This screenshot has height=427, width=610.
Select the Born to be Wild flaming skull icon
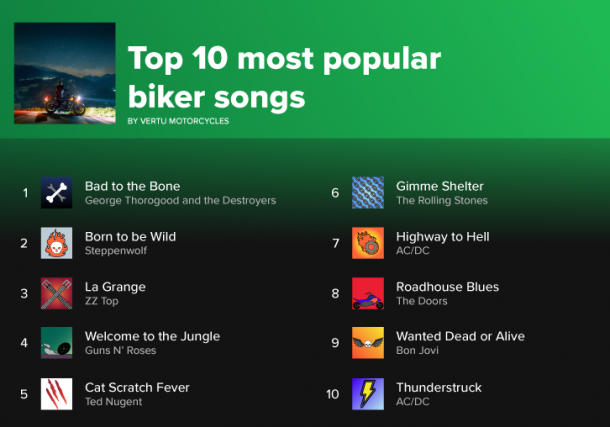coord(56,243)
